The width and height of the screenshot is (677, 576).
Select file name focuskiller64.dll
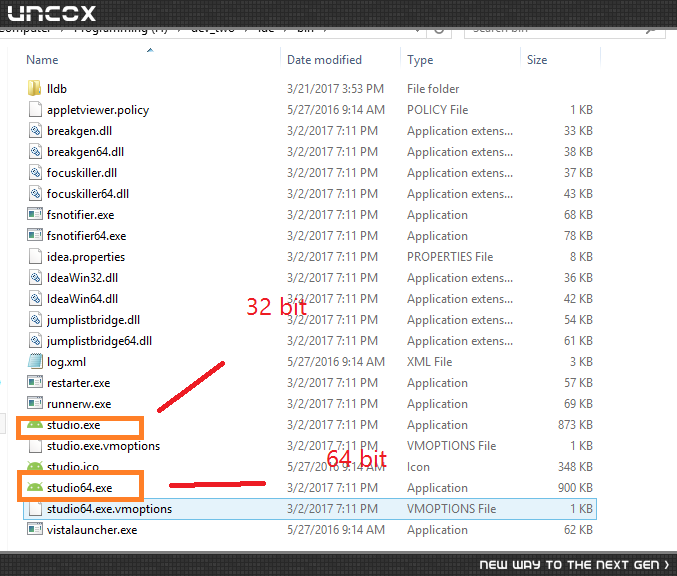88,194
